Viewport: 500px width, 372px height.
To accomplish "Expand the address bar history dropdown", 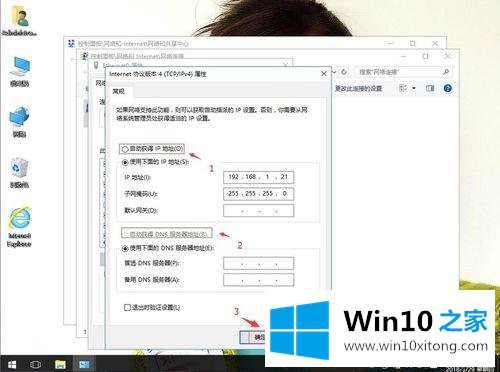I will point(334,72).
